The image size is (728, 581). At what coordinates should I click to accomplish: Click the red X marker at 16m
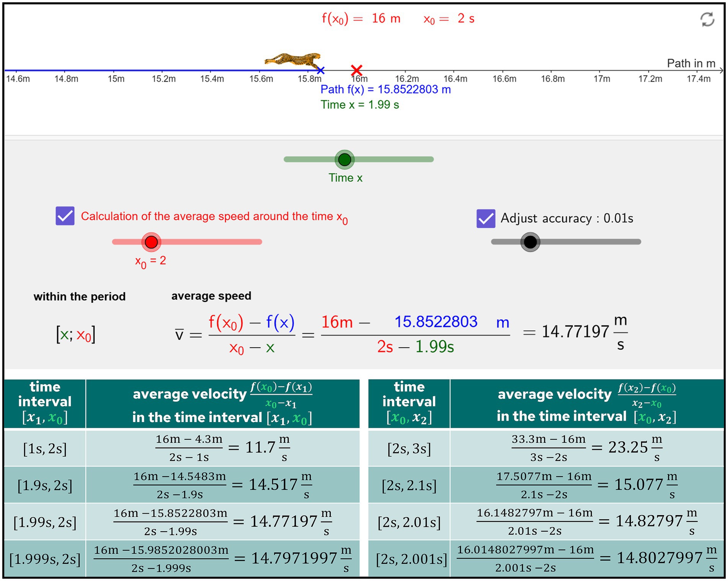(356, 70)
